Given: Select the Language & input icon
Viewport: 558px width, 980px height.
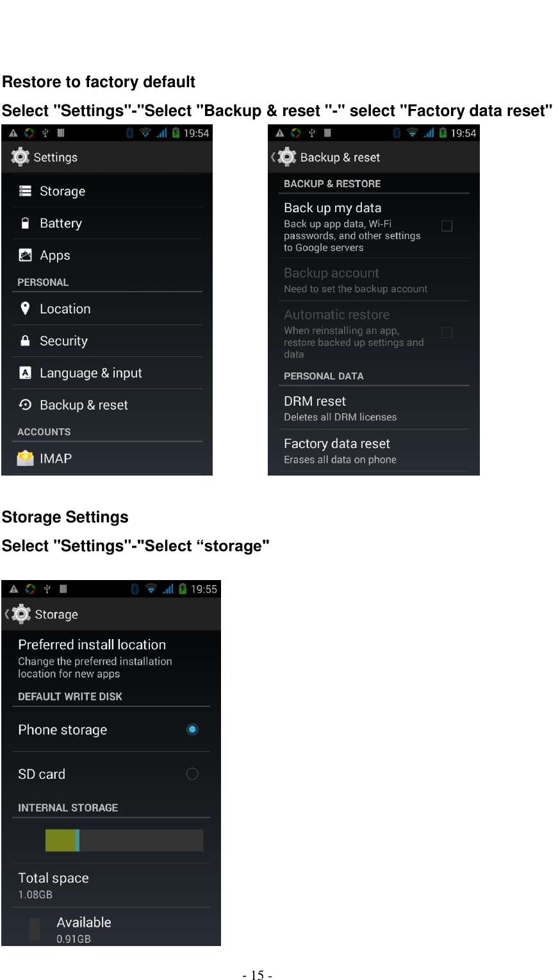Looking at the screenshot, I should pos(24,372).
